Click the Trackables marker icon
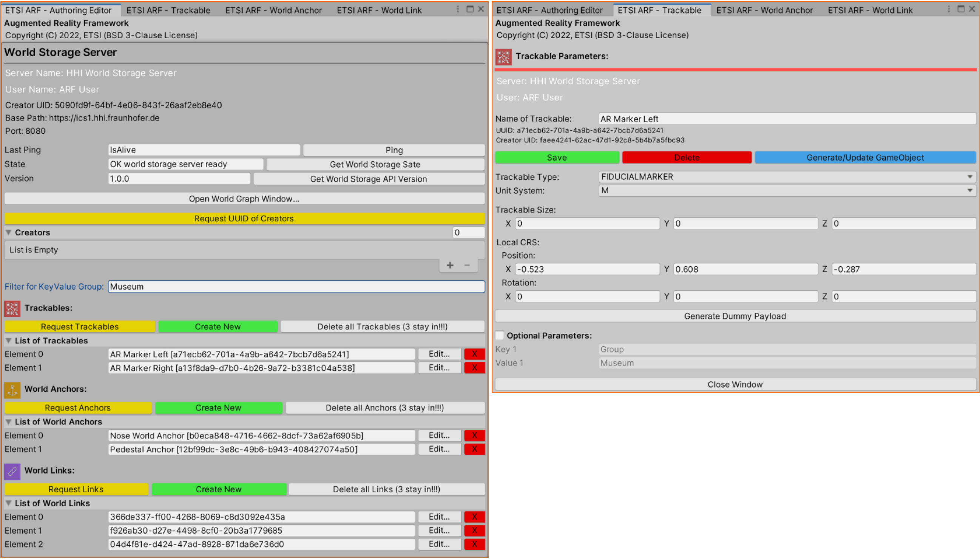The image size is (980, 560). click(x=12, y=309)
